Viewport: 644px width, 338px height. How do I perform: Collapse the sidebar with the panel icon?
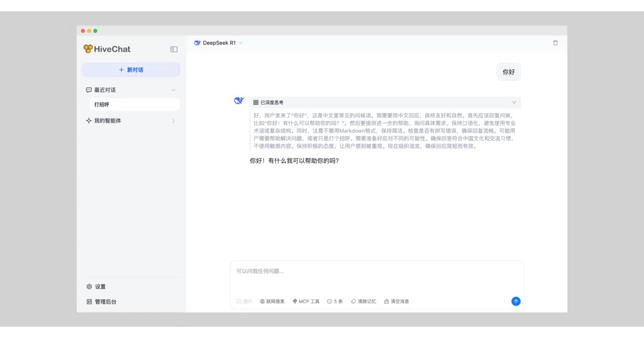pos(174,49)
